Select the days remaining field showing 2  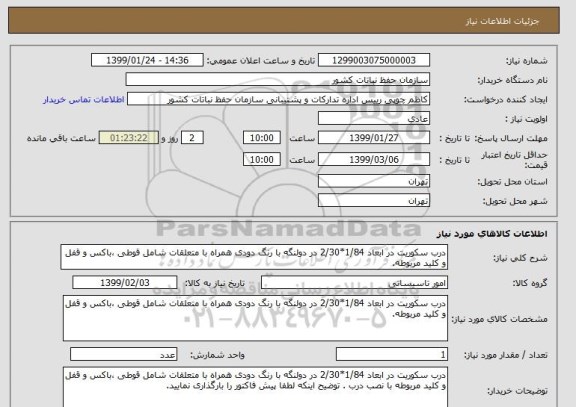192,138
